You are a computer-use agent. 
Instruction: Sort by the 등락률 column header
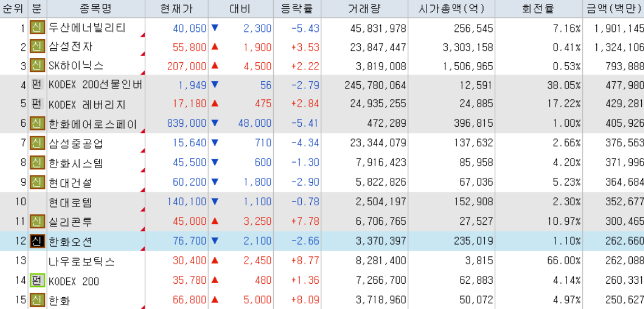(x=297, y=8)
